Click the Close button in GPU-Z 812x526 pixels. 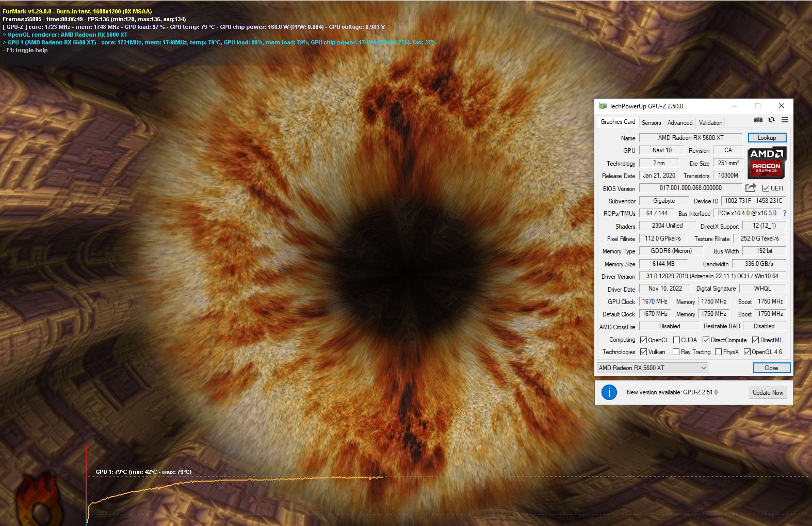(x=771, y=368)
